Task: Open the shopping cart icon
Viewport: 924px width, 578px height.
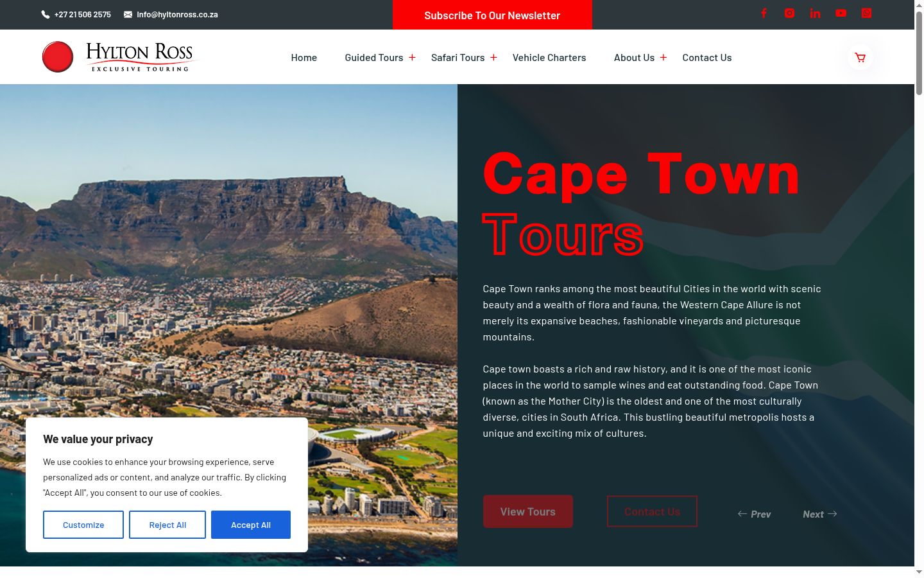Action: [x=860, y=57]
